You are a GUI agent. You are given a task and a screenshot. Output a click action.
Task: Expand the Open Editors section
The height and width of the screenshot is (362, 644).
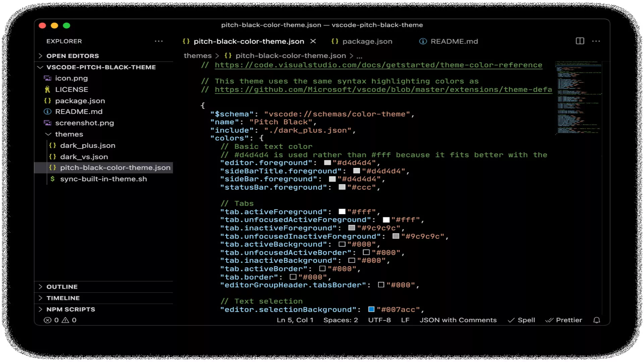coord(72,56)
